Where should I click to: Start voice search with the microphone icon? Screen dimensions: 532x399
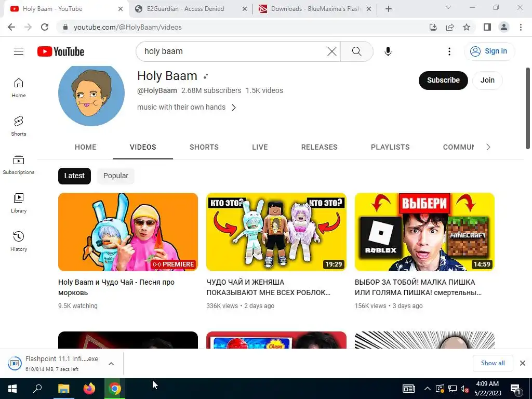click(x=388, y=51)
